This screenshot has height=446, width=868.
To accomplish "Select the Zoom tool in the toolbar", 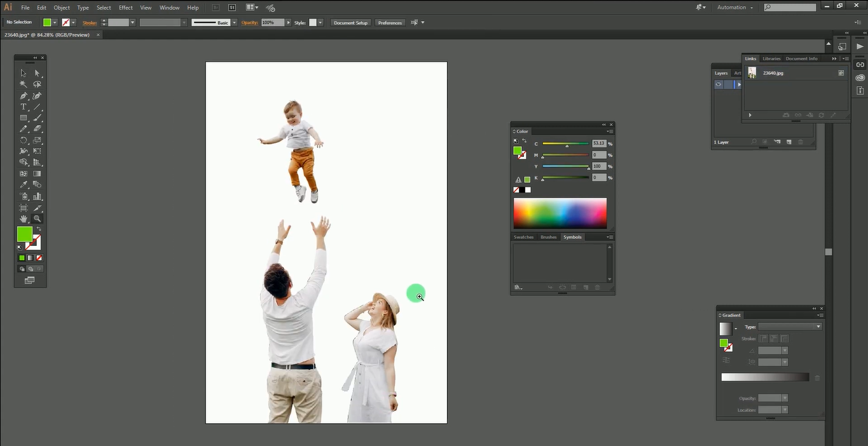I will point(38,219).
